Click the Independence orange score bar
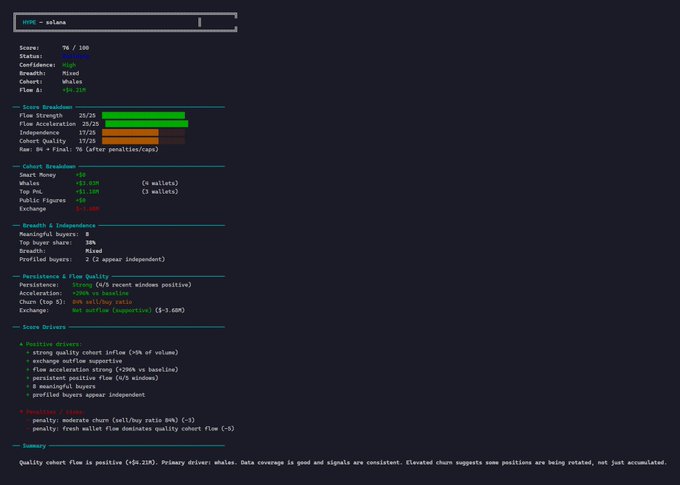Image resolution: width=680 pixels, height=485 pixels. [130, 132]
